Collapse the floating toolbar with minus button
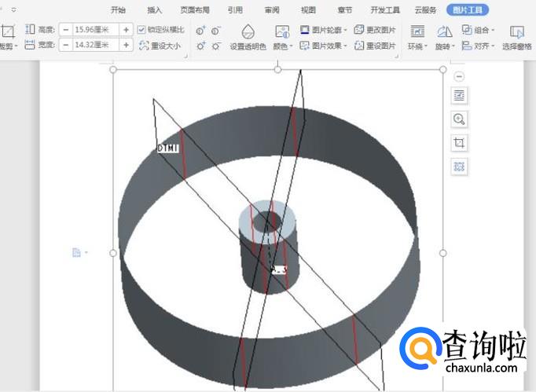The height and width of the screenshot is (392, 536). [x=460, y=76]
